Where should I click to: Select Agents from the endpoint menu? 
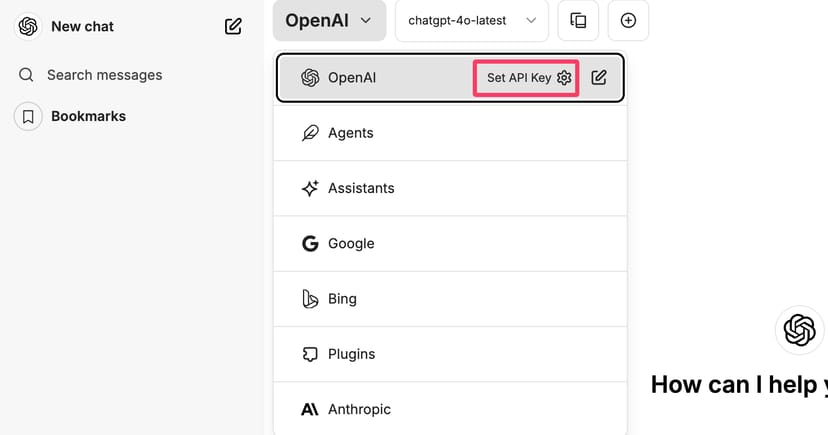point(351,133)
